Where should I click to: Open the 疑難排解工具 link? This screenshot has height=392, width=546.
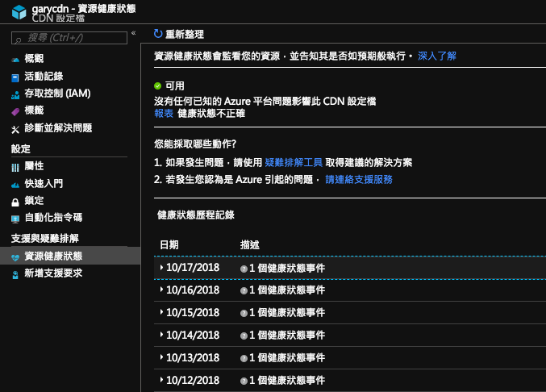pyautogui.click(x=294, y=163)
